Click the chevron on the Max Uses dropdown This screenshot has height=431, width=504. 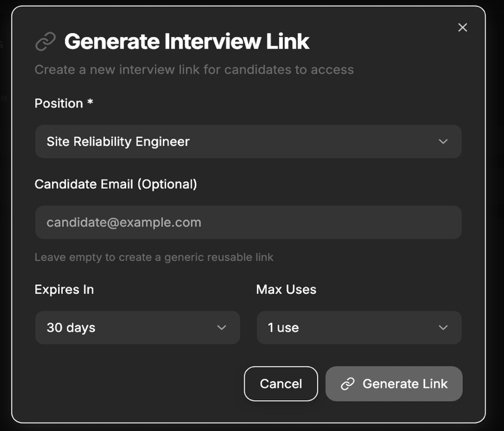tap(443, 328)
